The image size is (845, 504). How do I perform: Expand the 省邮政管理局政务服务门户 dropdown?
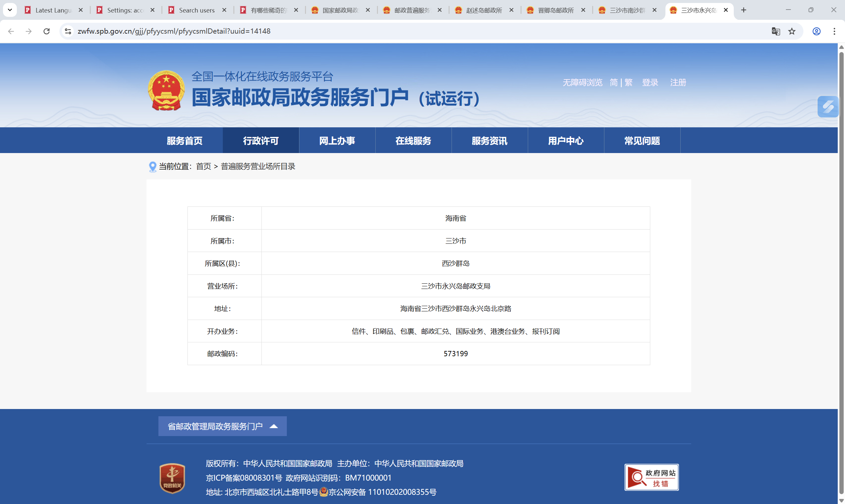tap(222, 426)
